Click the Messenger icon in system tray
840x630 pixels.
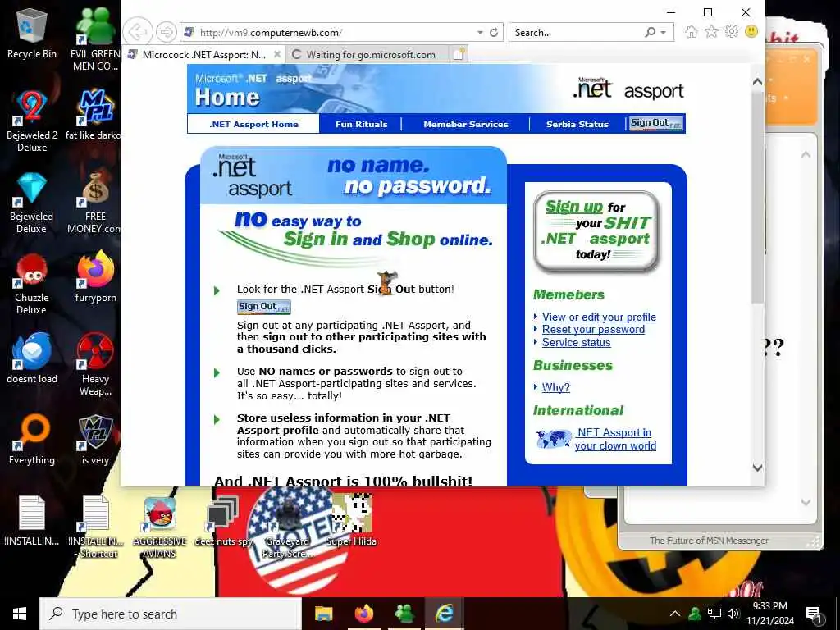[x=695, y=614]
